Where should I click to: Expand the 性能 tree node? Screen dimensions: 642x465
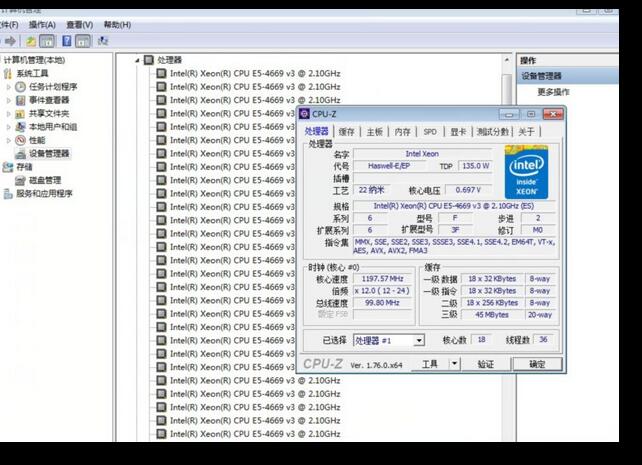[x=9, y=140]
